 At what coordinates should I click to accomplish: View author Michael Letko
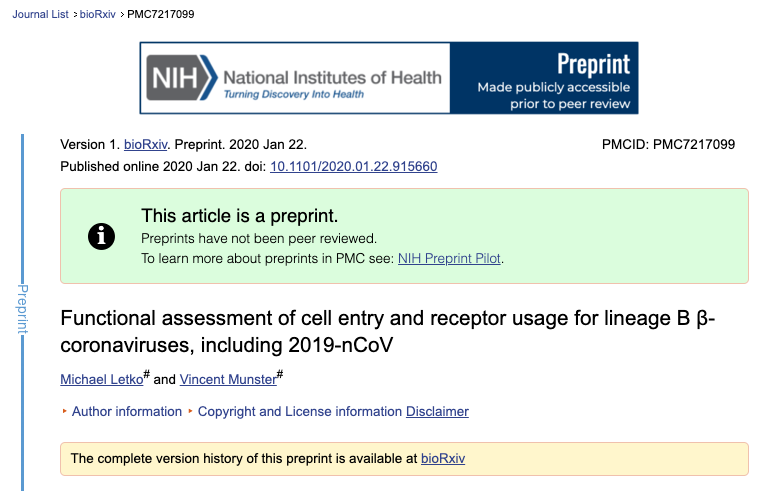point(104,379)
